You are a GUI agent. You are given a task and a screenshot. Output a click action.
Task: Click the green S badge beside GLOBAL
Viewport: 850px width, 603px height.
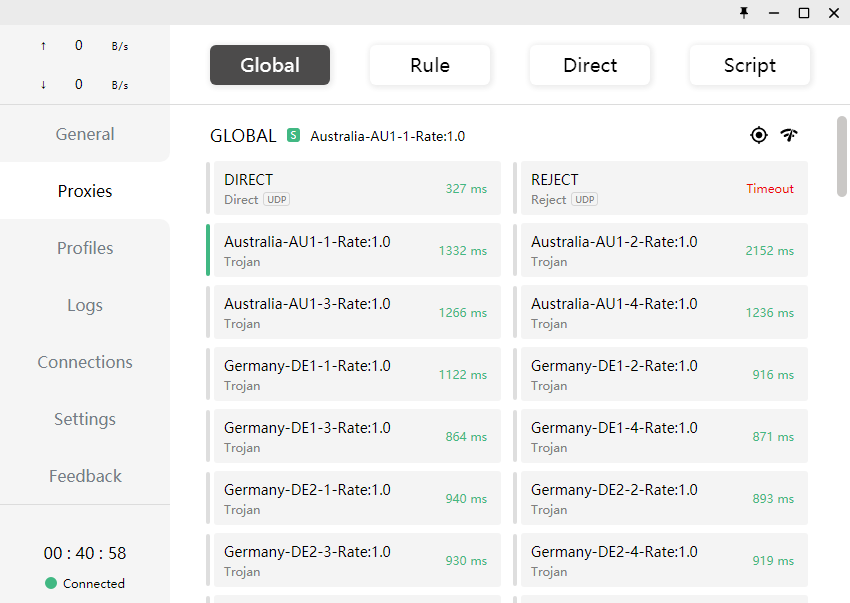click(x=293, y=135)
